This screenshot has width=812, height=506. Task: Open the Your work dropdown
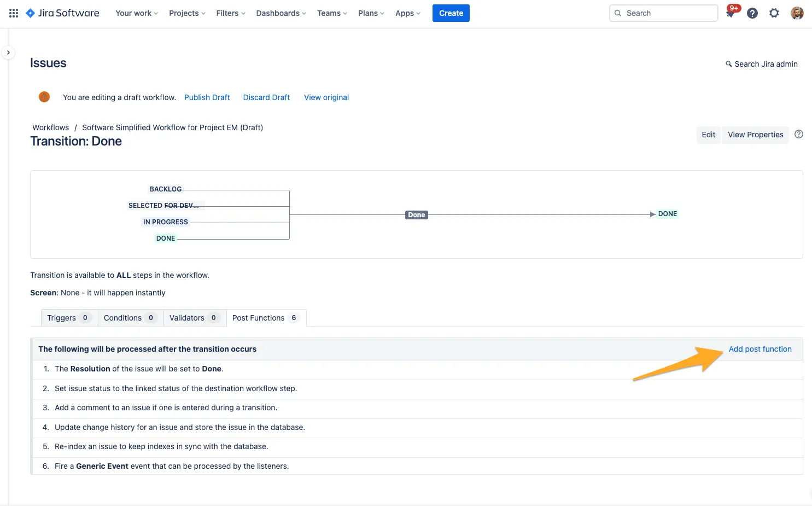[137, 13]
